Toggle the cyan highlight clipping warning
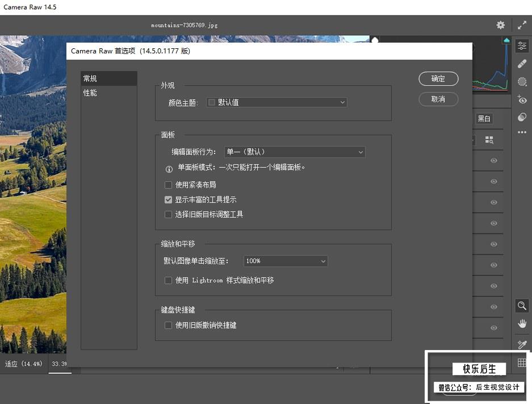The image size is (532, 404). click(x=506, y=40)
